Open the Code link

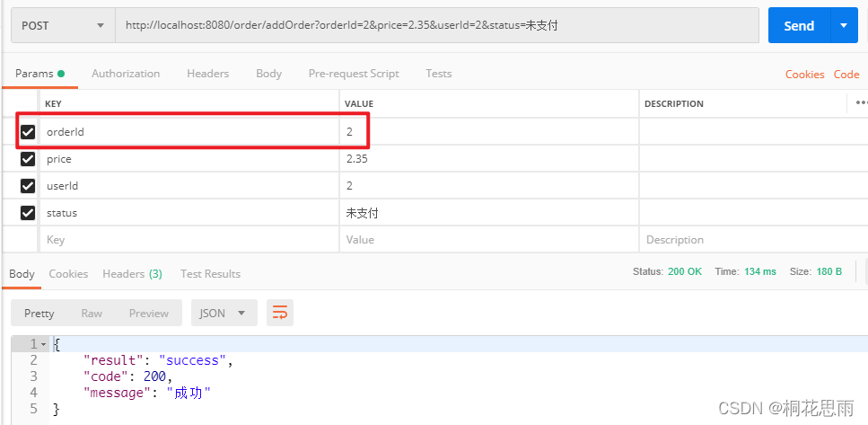846,75
